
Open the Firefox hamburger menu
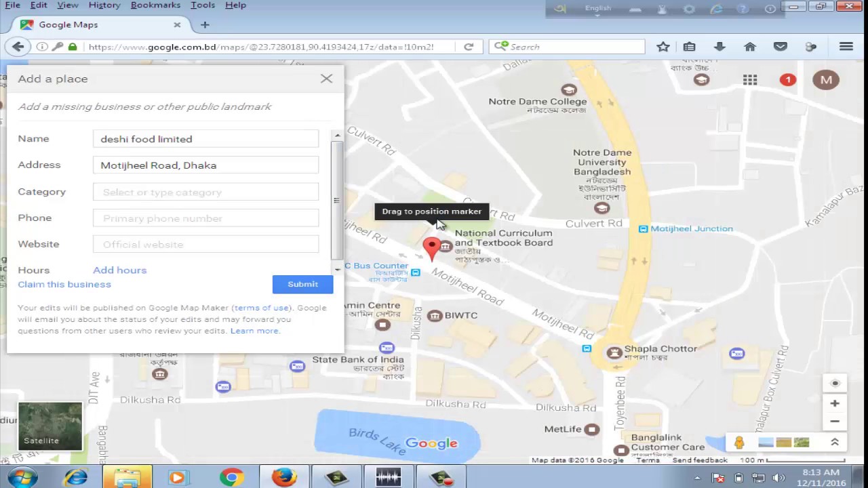pyautogui.click(x=846, y=47)
